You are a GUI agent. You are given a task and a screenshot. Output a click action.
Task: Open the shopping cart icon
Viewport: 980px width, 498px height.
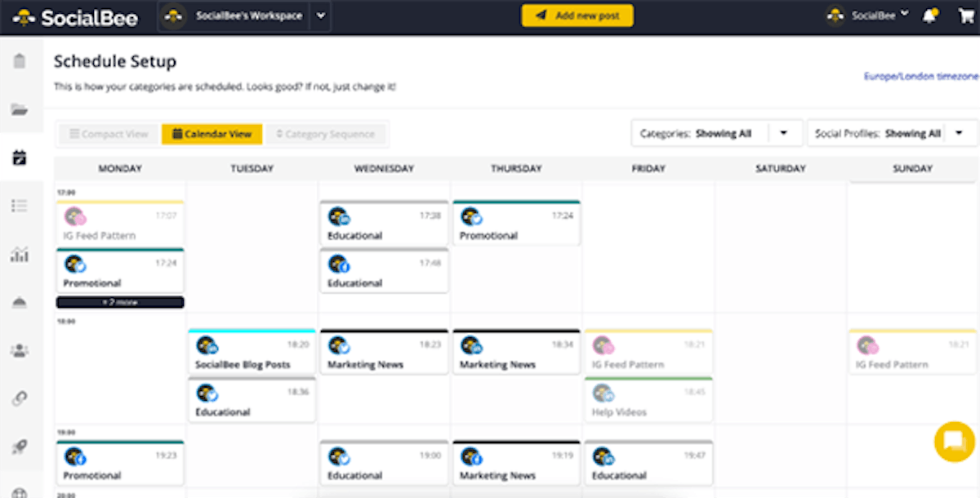(964, 16)
